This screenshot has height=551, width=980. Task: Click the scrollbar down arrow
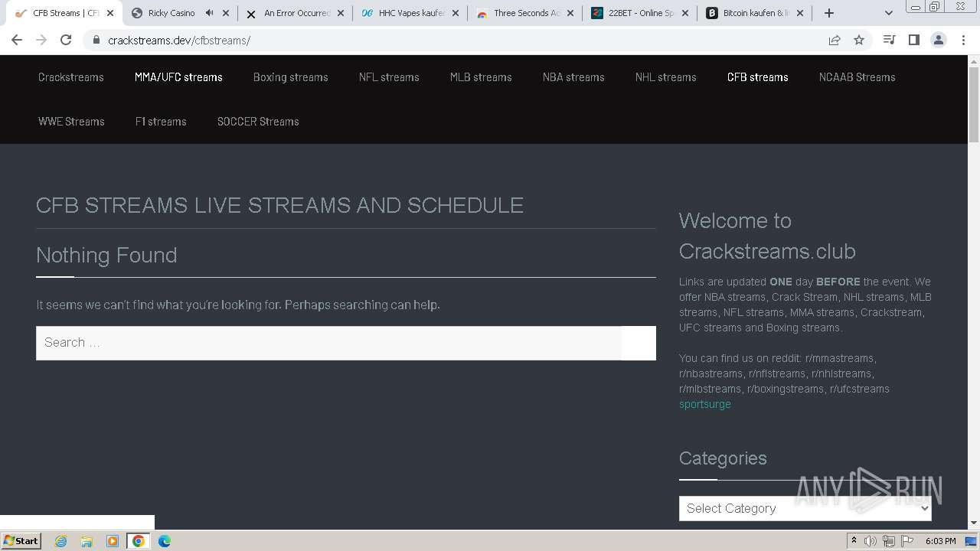tap(974, 523)
